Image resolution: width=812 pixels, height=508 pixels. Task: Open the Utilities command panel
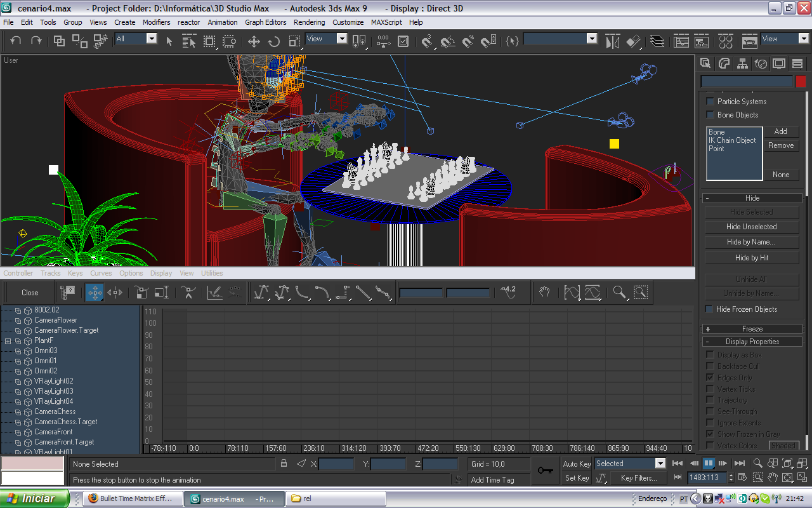pos(798,63)
